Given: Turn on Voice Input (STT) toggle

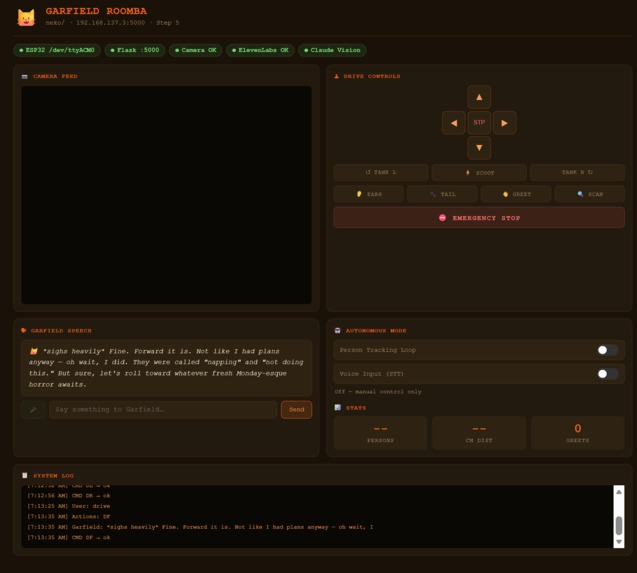Looking at the screenshot, I should 607,373.
